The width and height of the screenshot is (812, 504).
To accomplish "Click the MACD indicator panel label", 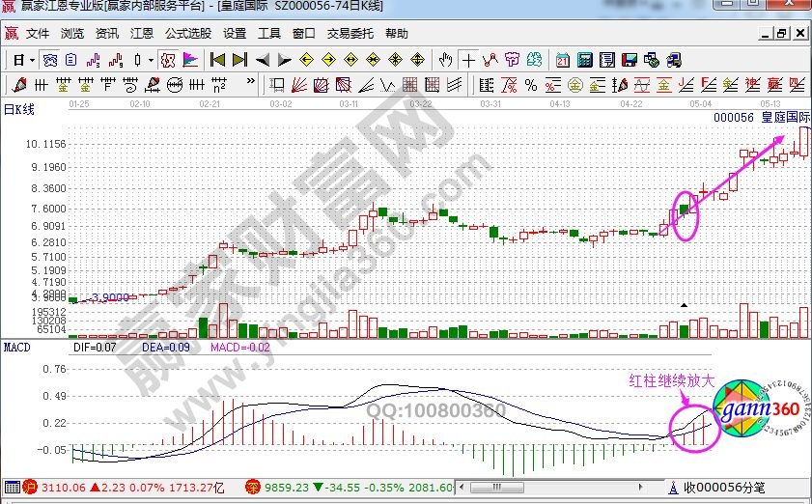I will click(x=16, y=346).
